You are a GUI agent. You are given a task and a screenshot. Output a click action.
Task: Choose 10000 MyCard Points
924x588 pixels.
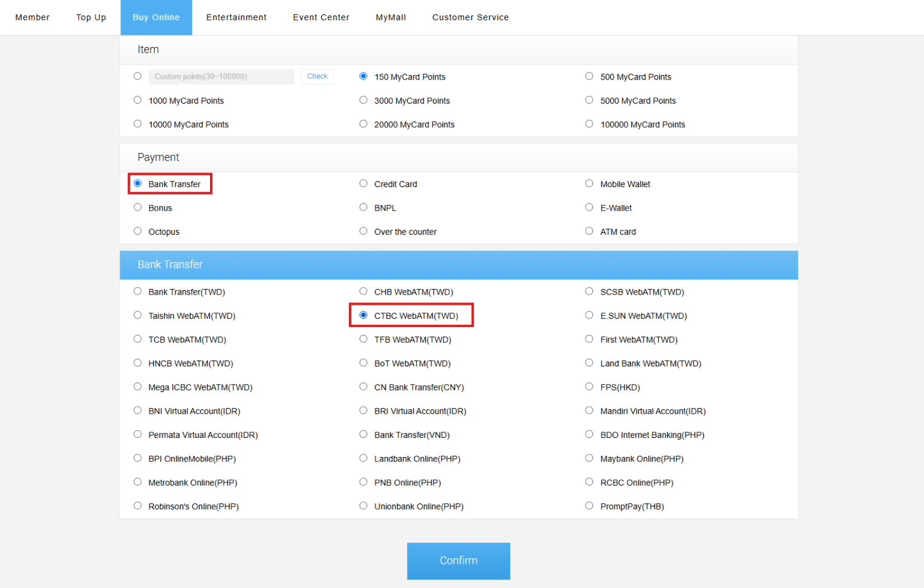pos(138,124)
